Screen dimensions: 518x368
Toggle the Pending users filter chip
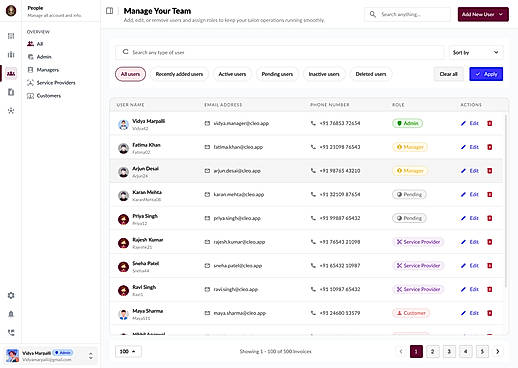[277, 74]
